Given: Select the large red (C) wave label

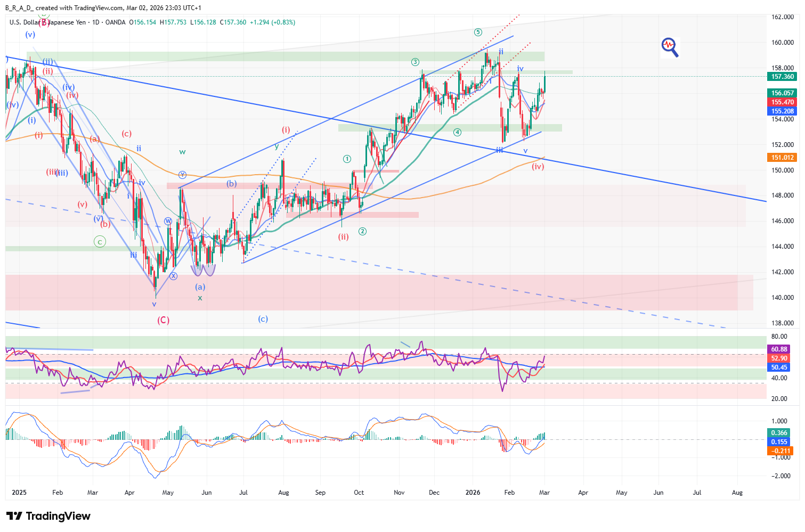Looking at the screenshot, I should click(163, 320).
